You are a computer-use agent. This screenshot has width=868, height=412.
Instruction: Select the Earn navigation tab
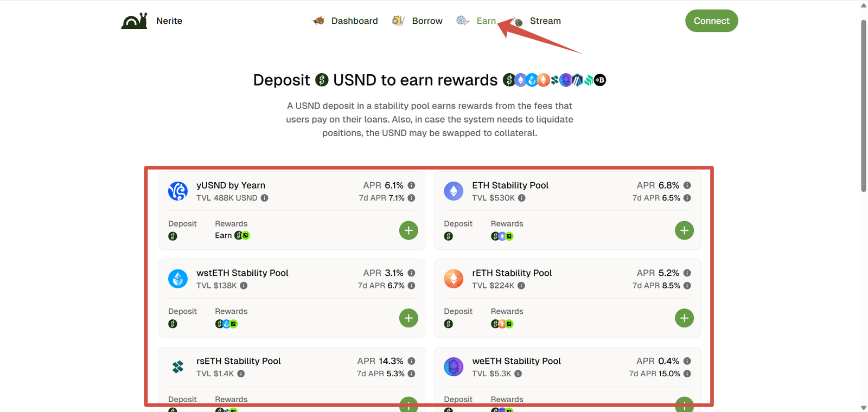pos(477,21)
